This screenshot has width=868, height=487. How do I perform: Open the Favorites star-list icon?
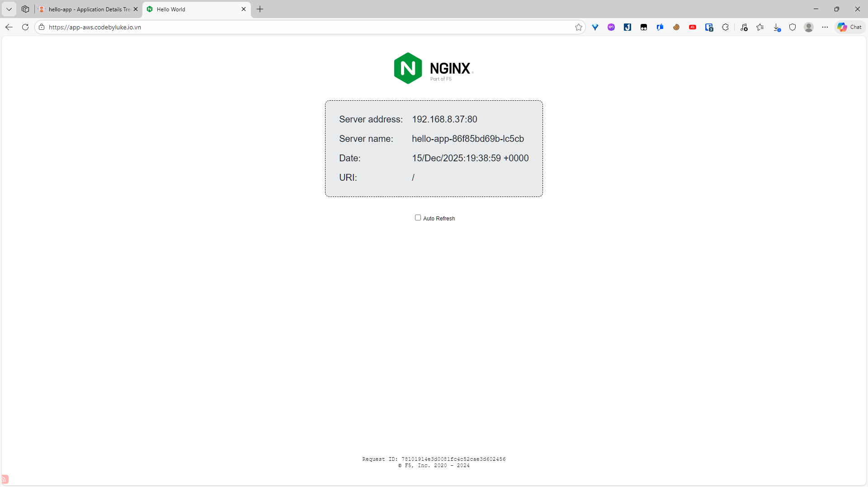[760, 27]
